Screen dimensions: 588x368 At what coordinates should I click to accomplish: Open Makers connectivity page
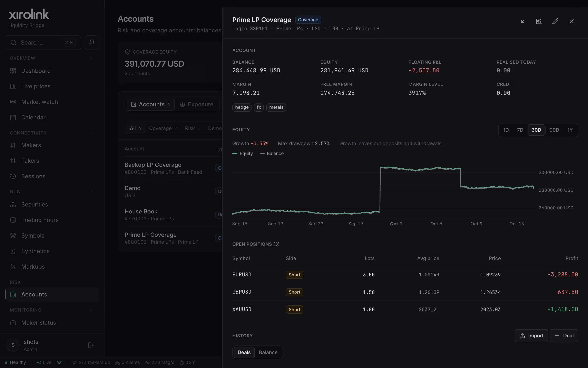[52, 145]
